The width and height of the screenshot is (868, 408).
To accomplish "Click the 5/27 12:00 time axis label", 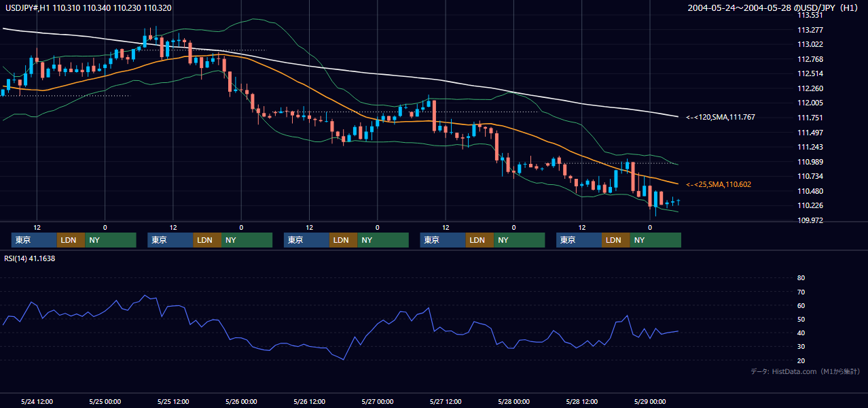I will [x=446, y=401].
